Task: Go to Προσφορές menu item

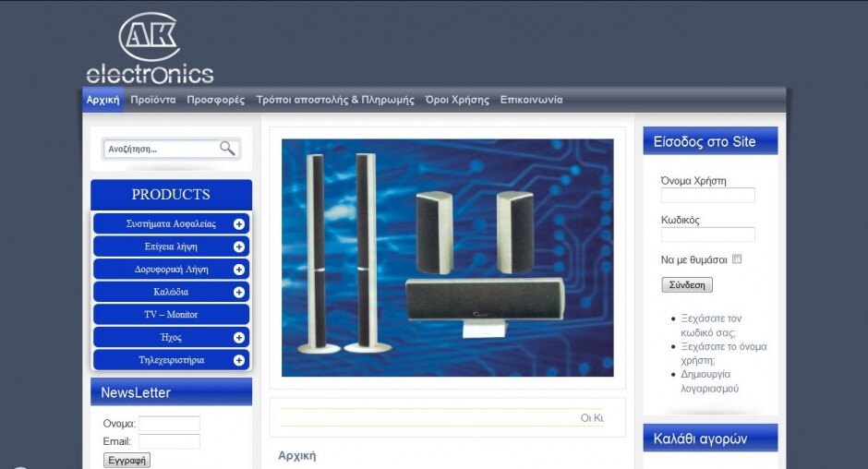Action: [216, 100]
